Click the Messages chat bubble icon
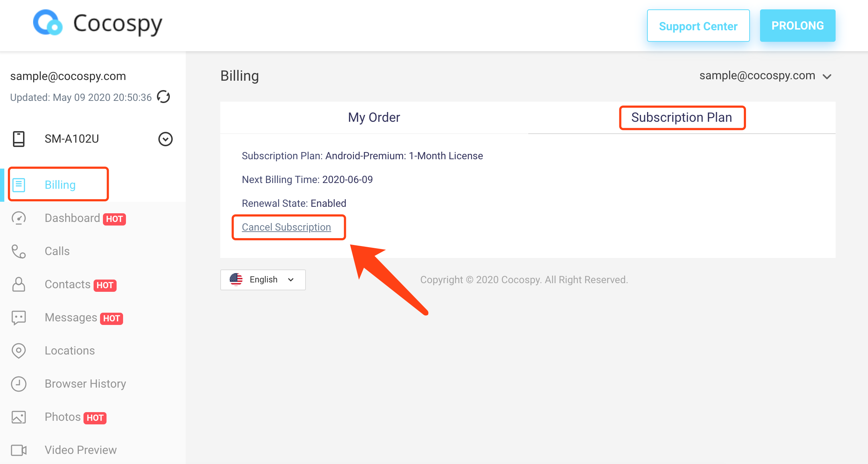The image size is (868, 464). pyautogui.click(x=19, y=318)
